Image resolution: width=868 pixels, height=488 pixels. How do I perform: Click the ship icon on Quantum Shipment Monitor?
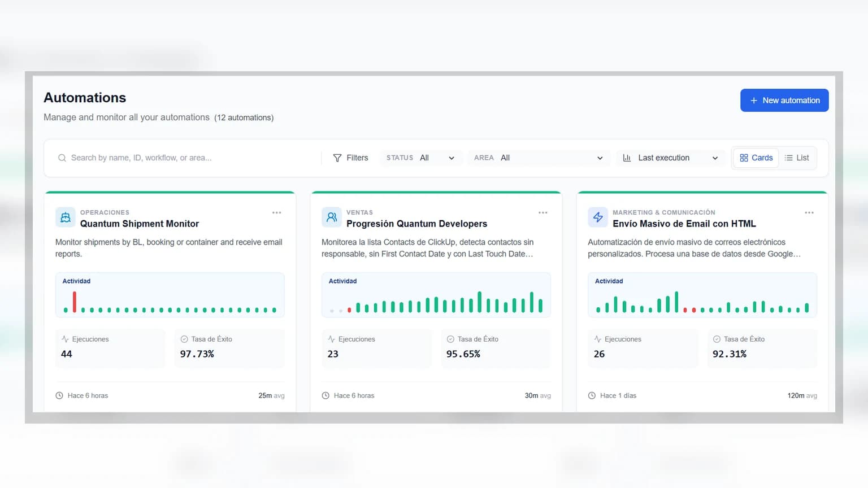65,217
